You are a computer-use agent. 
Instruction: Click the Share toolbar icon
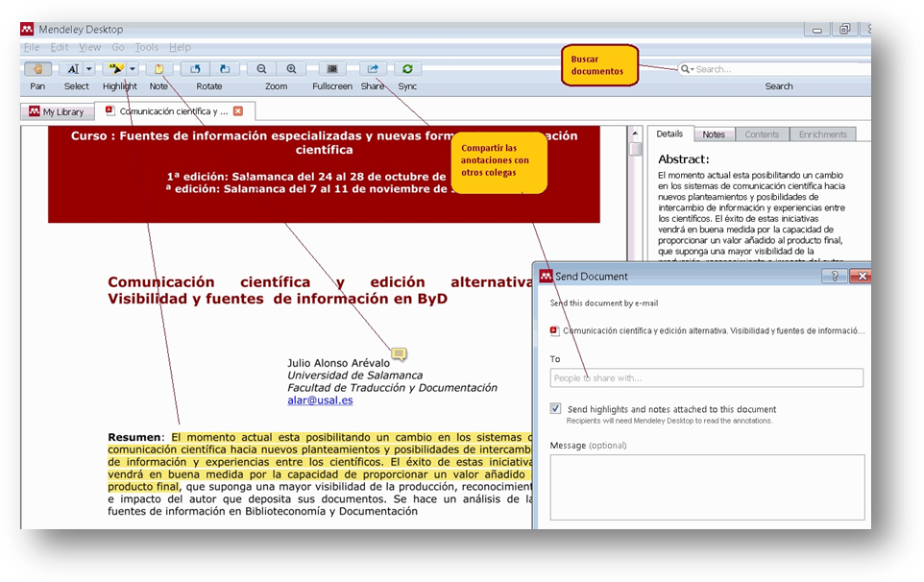[373, 69]
